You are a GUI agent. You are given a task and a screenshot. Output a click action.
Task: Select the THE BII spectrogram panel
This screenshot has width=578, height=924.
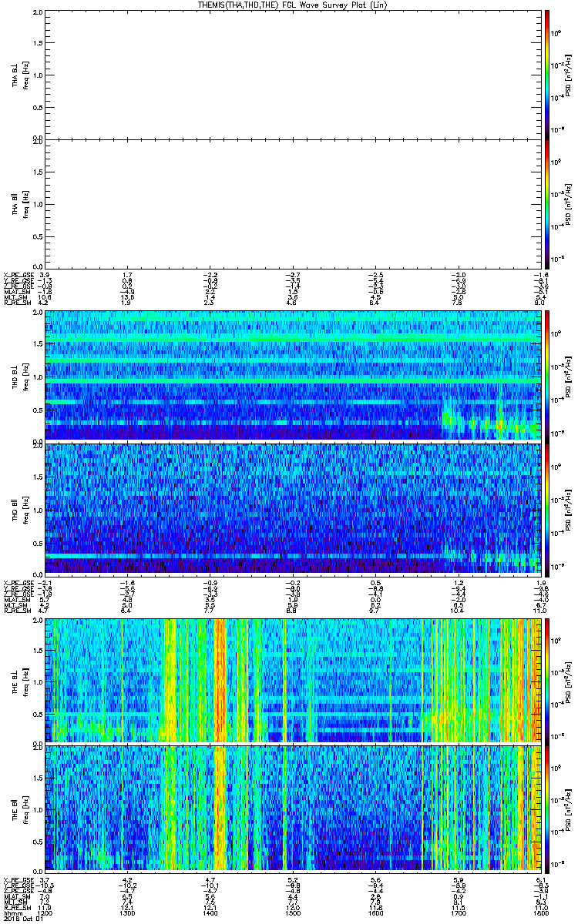click(292, 808)
